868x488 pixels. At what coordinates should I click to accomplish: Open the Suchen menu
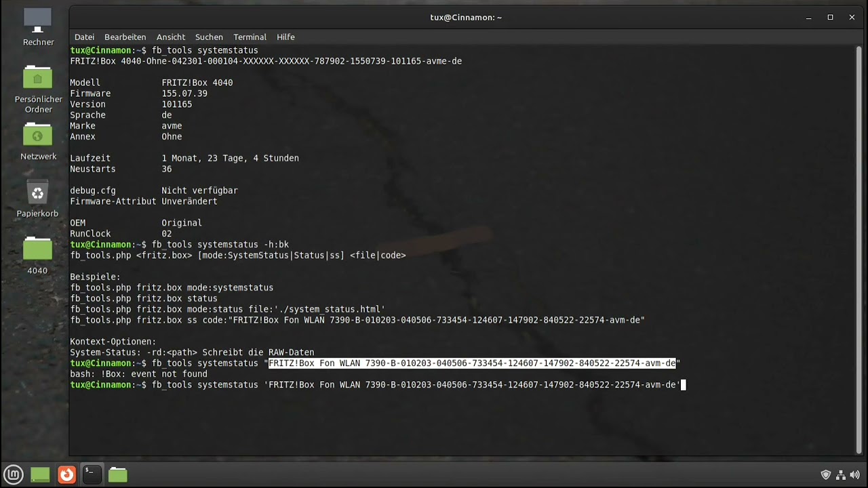click(x=209, y=37)
